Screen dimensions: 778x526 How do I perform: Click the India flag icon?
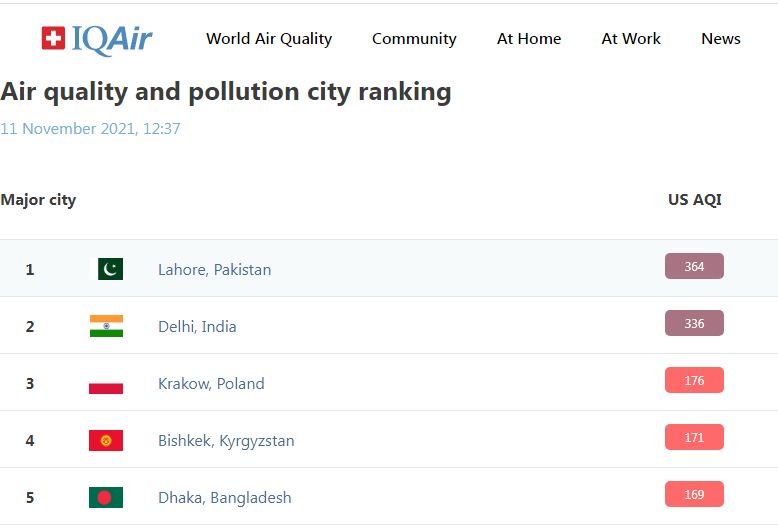(x=106, y=326)
